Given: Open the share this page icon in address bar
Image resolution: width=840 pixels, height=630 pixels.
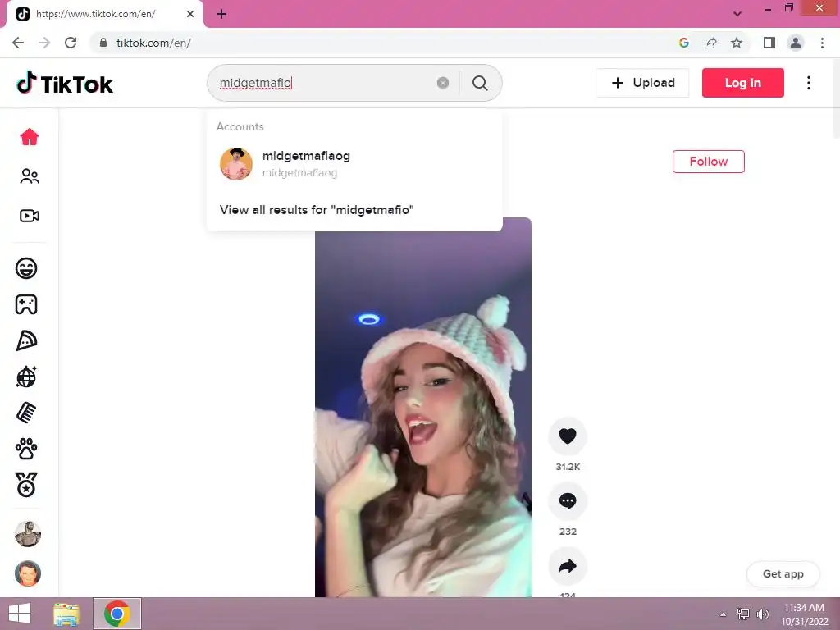Looking at the screenshot, I should [710, 43].
